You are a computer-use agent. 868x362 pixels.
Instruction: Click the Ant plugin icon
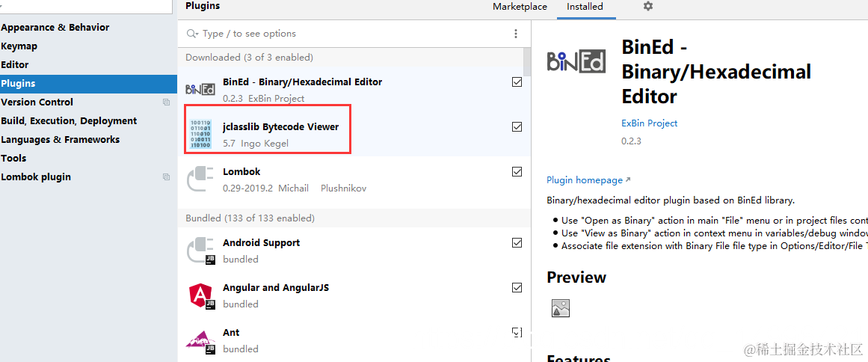[200, 341]
